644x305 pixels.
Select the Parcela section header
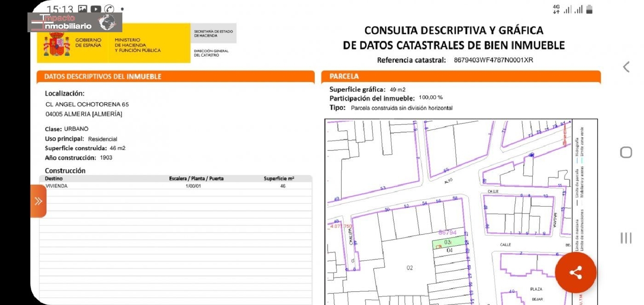click(x=461, y=76)
